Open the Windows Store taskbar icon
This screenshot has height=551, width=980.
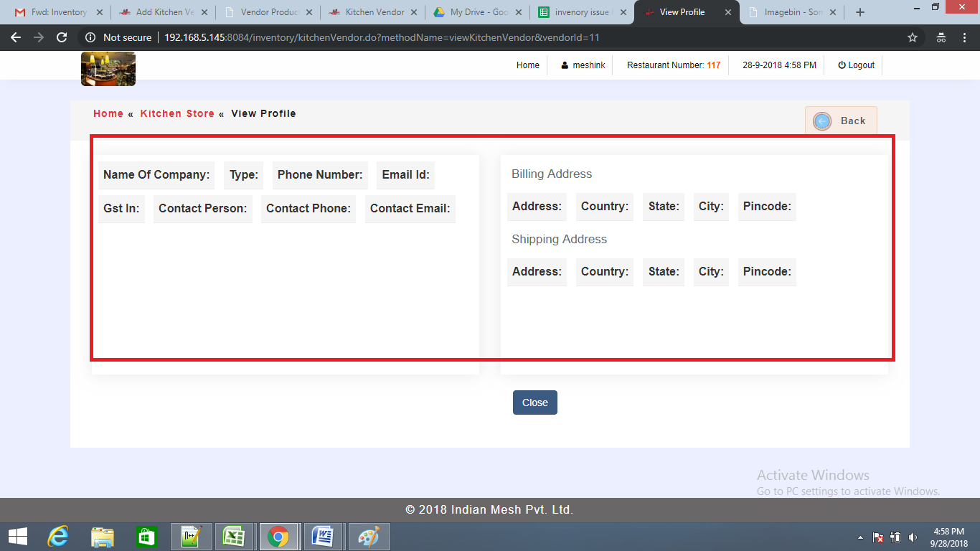point(146,537)
